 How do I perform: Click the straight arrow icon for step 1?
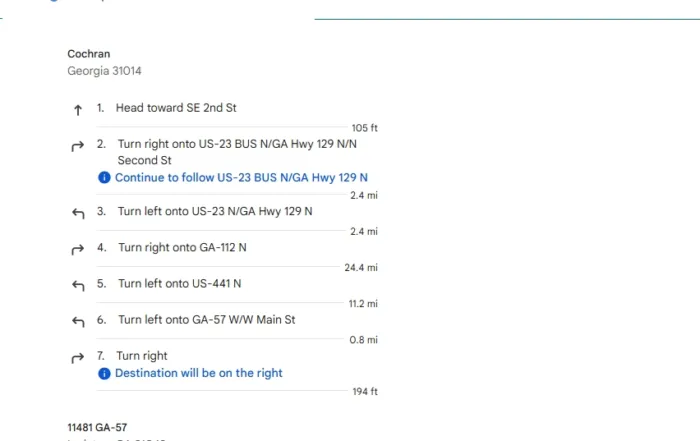78,110
